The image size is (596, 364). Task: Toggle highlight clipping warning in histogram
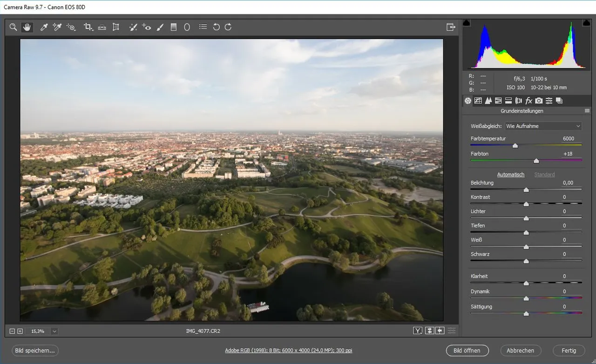point(586,23)
